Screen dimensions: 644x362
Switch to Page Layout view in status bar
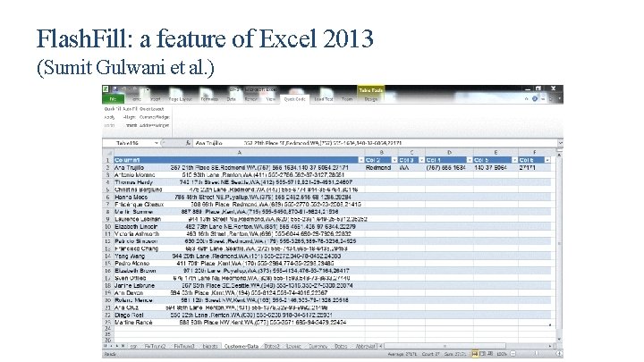(x=483, y=354)
